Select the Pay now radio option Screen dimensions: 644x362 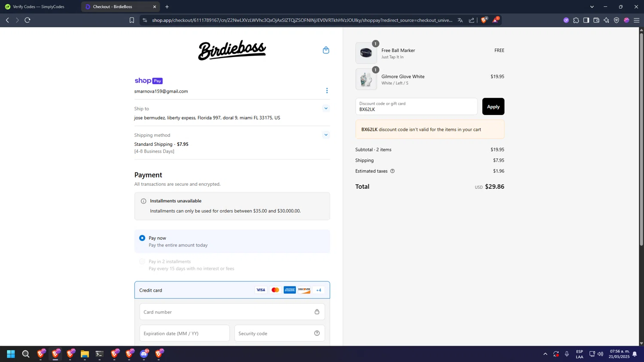point(142,238)
